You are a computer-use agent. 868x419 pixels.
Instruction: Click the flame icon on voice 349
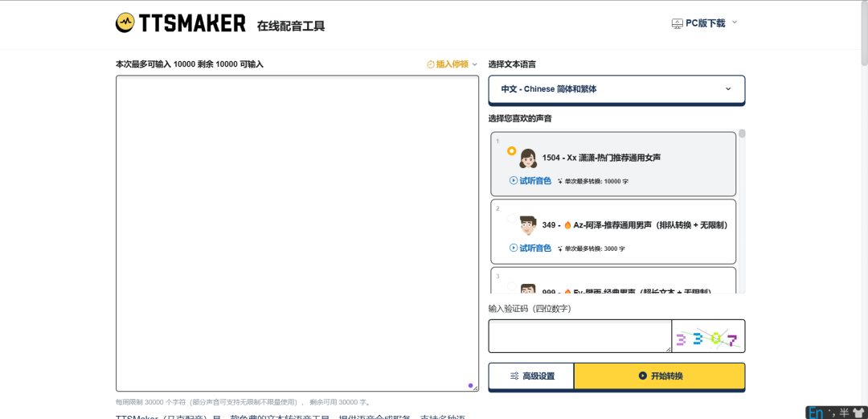567,225
